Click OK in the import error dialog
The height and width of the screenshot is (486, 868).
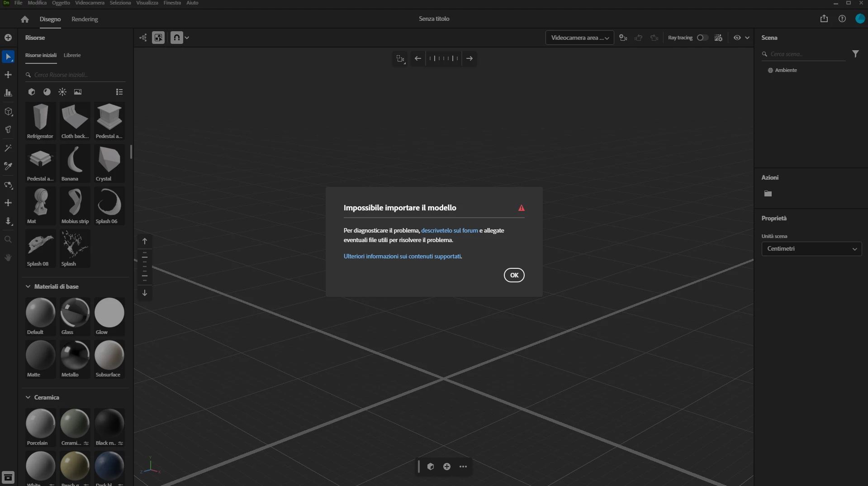coord(514,275)
